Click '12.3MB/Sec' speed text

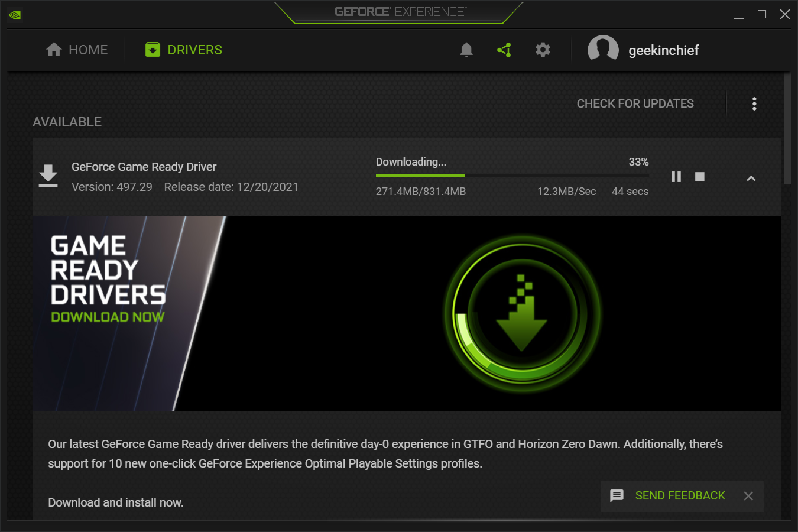click(566, 192)
